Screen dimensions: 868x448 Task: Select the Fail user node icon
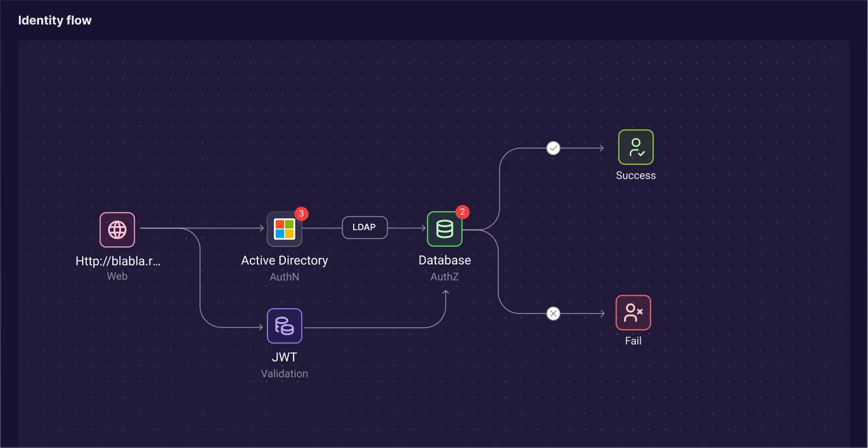[x=634, y=313]
